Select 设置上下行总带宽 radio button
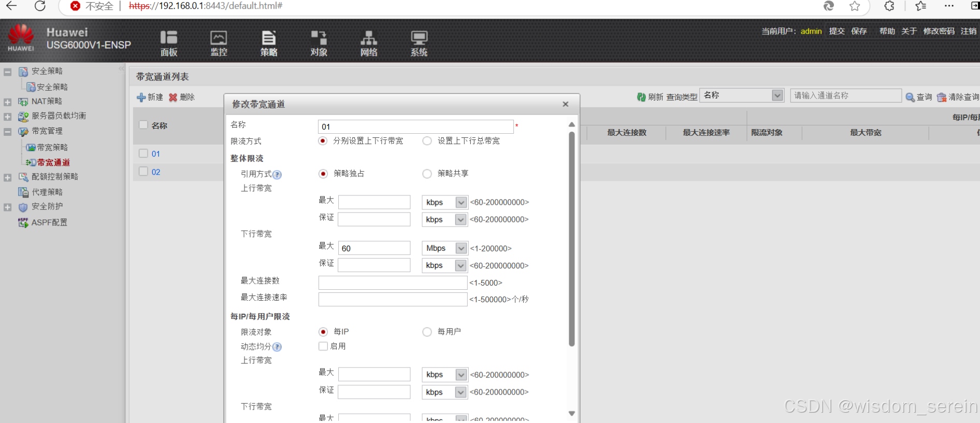Viewport: 980px width, 423px height. pos(427,141)
